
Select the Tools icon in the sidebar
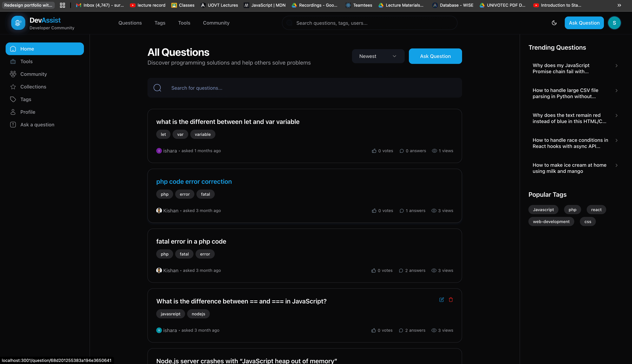(13, 61)
